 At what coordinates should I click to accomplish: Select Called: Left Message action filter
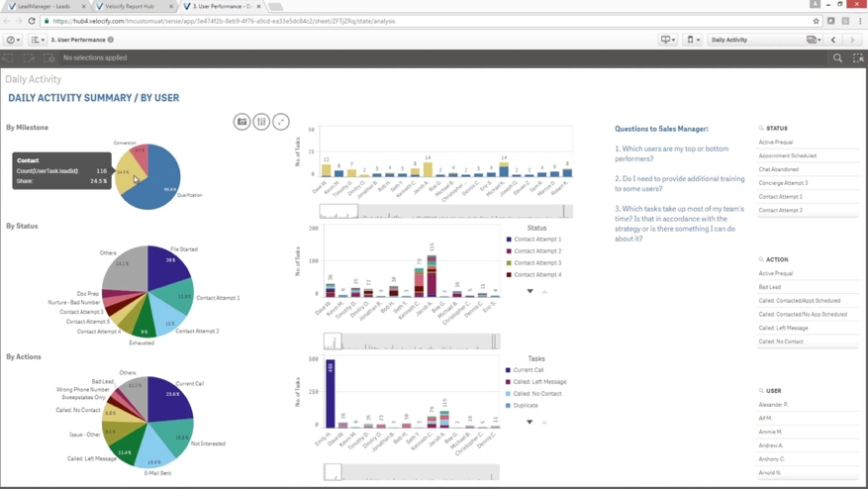click(x=807, y=328)
